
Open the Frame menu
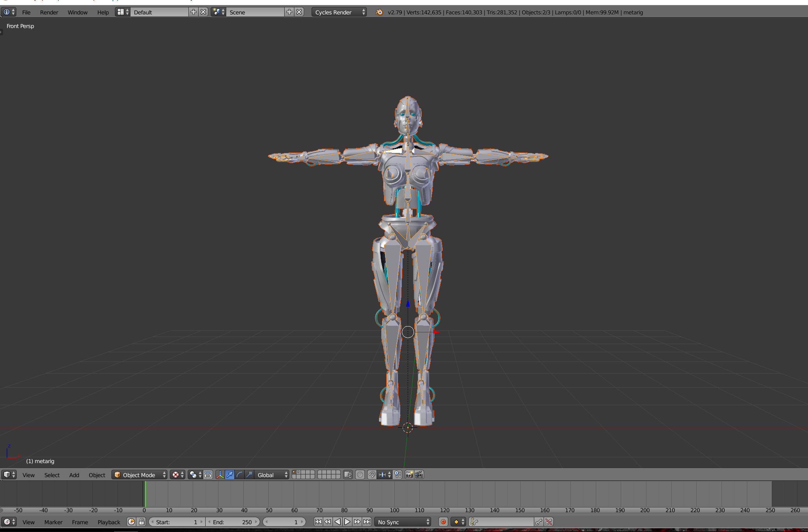tap(80, 522)
